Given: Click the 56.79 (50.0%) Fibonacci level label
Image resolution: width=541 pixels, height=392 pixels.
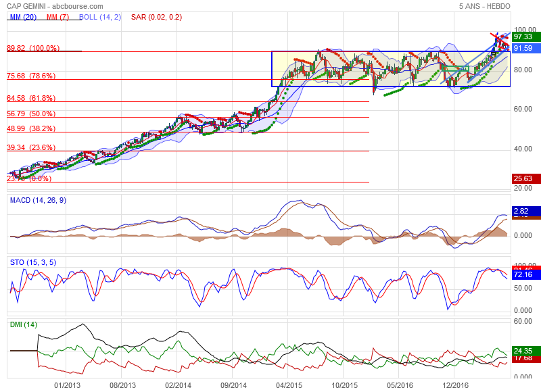Looking at the screenshot, I should point(31,114).
